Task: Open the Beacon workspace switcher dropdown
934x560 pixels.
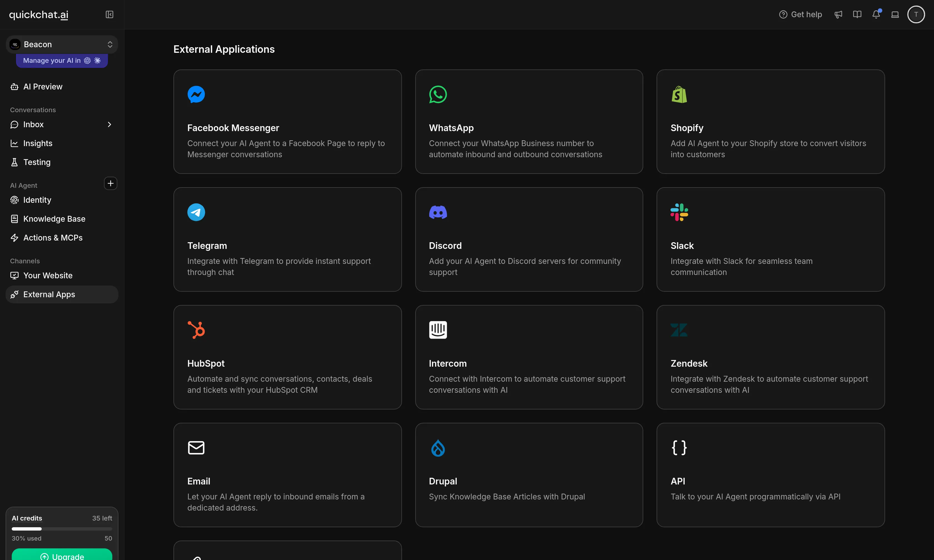Action: [x=62, y=44]
